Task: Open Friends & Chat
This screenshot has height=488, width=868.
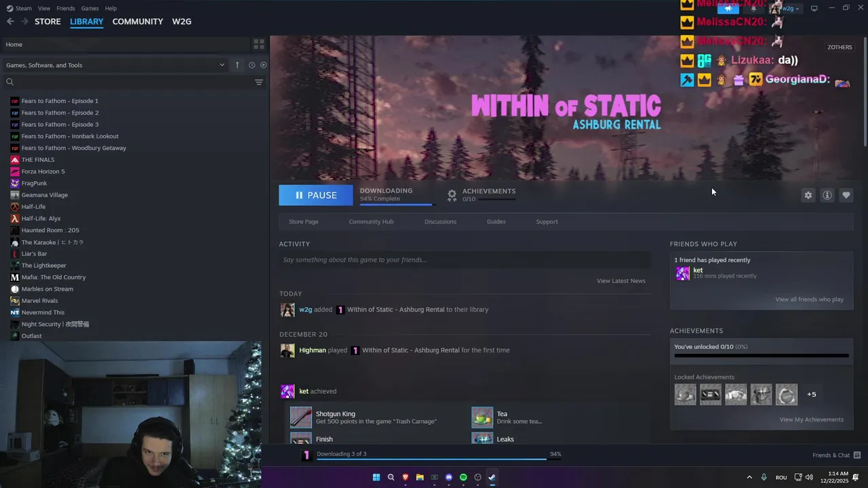Action: pyautogui.click(x=836, y=455)
